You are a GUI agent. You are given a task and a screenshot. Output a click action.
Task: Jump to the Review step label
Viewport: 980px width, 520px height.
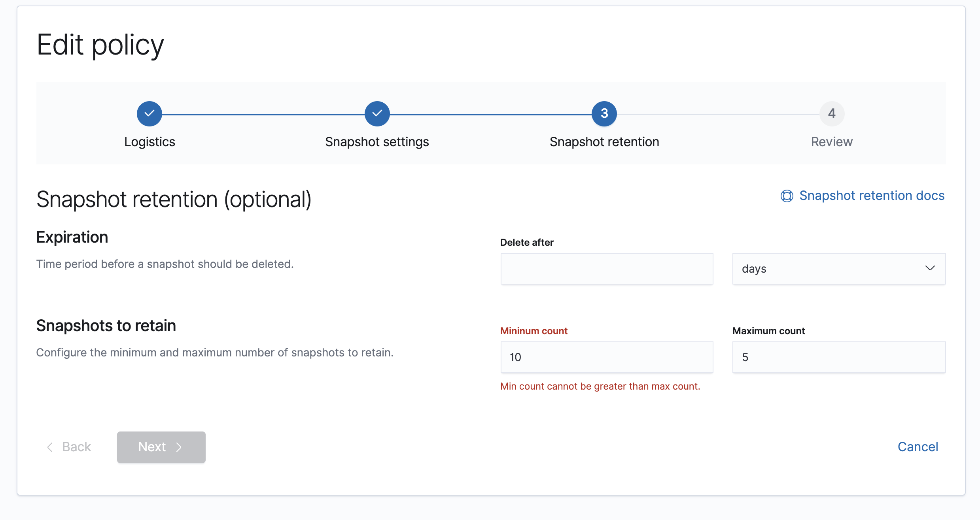tap(831, 142)
